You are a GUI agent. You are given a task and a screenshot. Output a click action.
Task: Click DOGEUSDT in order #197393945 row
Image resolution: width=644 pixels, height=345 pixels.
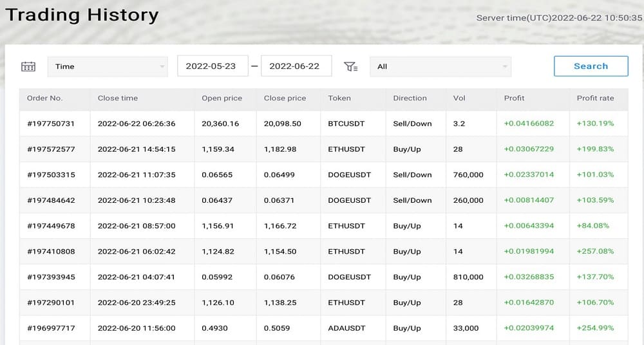[x=350, y=277]
